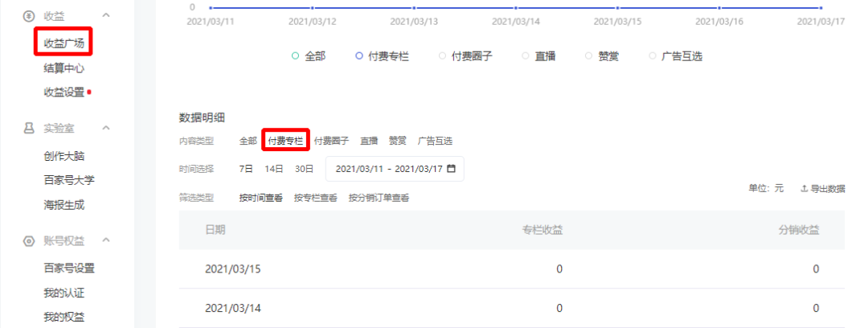Screen dimensions: 868x328
Task: Open the calendar icon in date range
Action: pyautogui.click(x=451, y=169)
